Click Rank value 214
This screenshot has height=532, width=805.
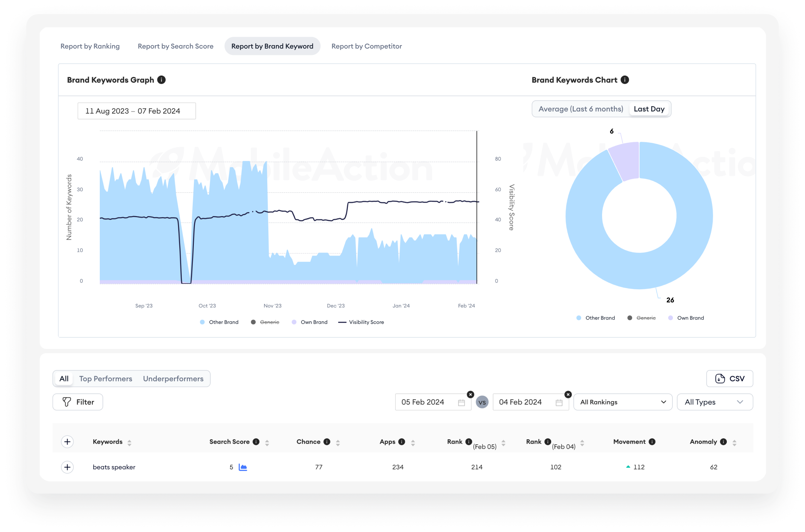[x=477, y=468]
